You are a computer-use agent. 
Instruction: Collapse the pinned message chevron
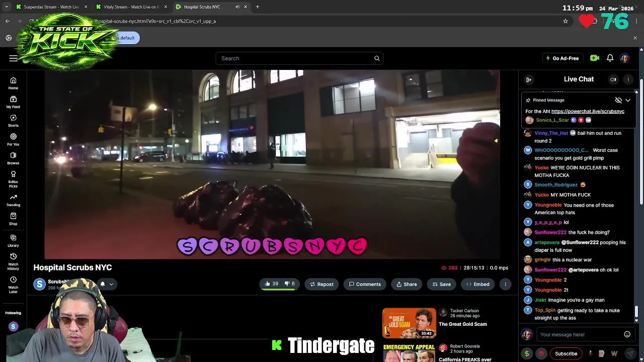pos(628,100)
